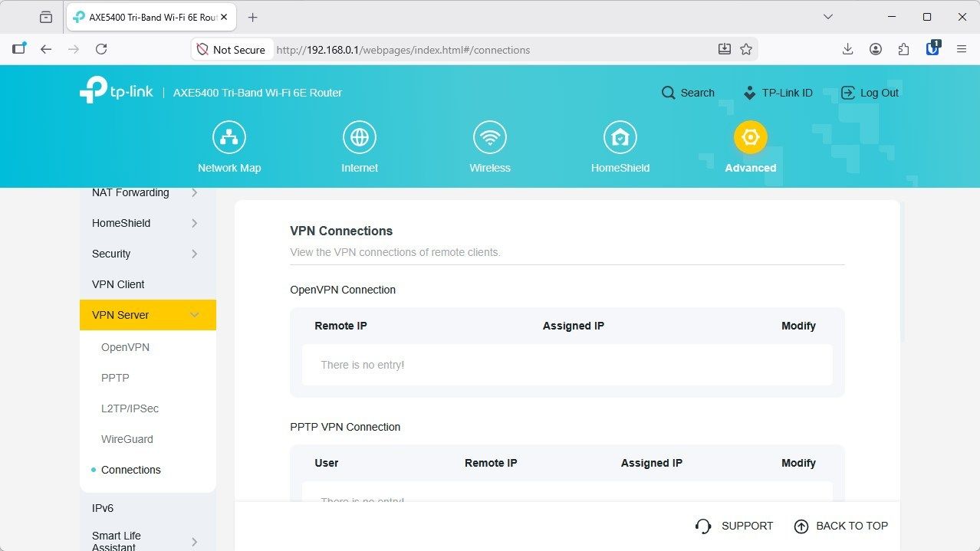This screenshot has height=551, width=980.
Task: Expand the HomeShield sidebar chevron
Action: 194,223
